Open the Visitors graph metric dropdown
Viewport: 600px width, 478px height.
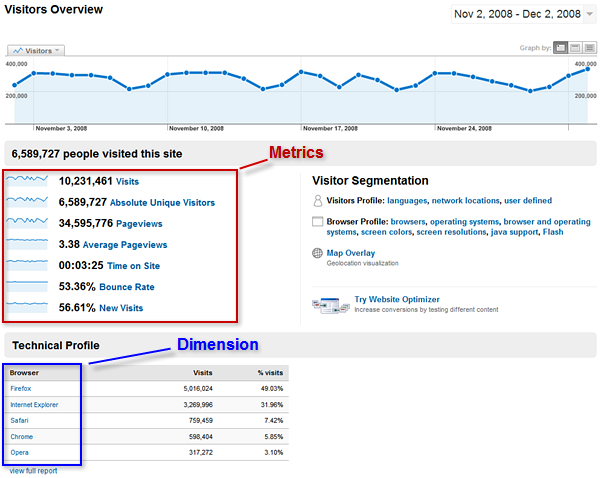[x=36, y=51]
